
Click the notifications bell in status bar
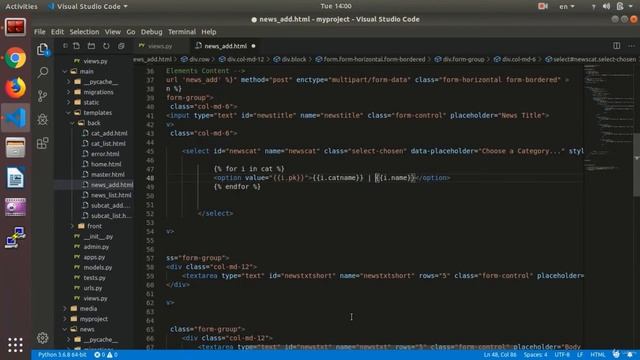630,354
